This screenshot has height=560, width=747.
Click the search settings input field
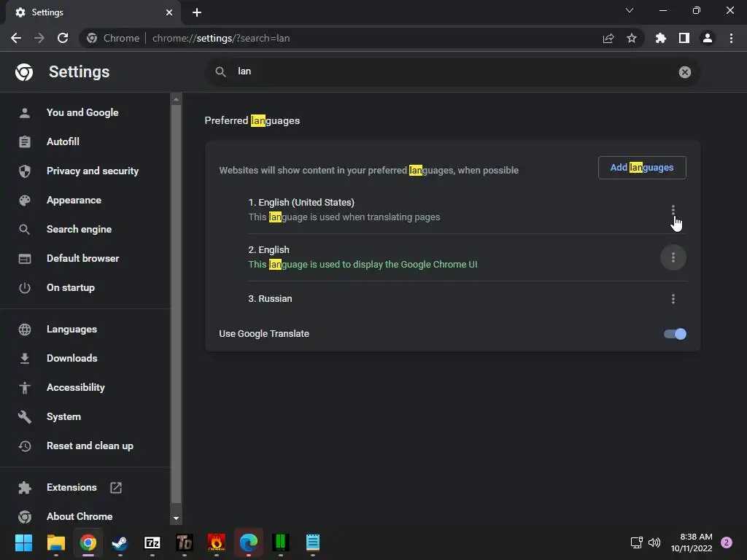click(x=452, y=71)
